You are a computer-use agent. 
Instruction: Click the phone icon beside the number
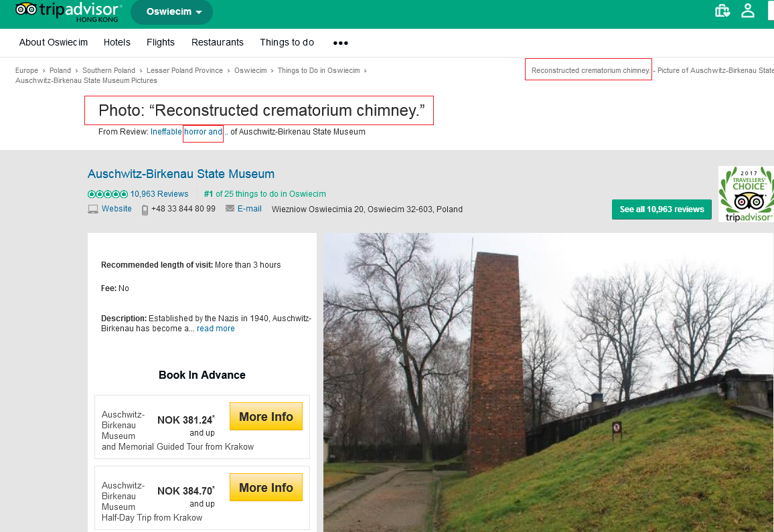pyautogui.click(x=145, y=210)
